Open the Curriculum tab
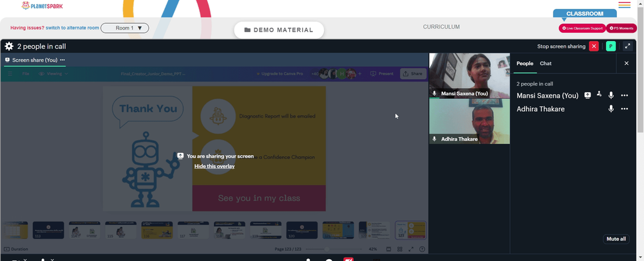This screenshot has width=644, height=261. tap(442, 27)
